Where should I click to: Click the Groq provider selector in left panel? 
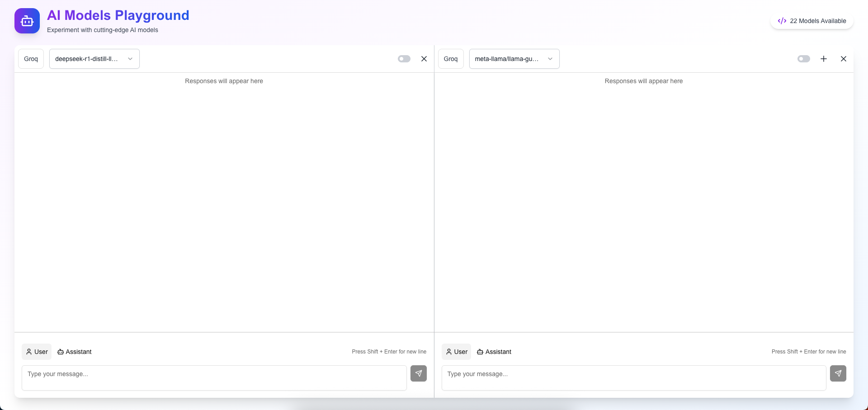click(31, 59)
